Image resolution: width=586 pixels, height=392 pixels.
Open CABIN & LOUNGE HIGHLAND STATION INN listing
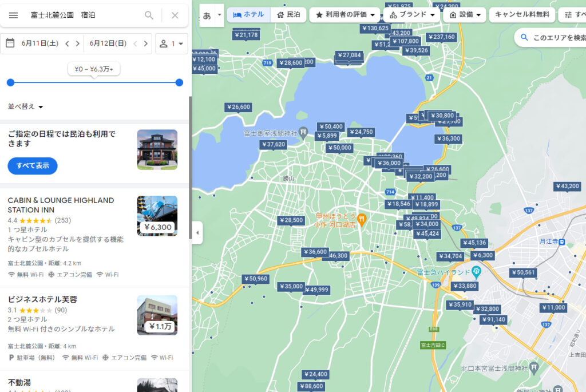(61, 205)
